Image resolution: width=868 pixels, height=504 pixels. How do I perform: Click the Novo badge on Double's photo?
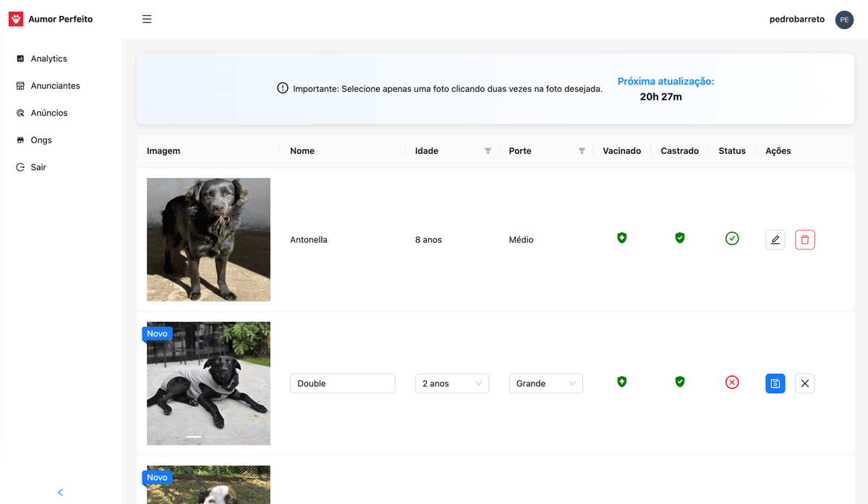(x=157, y=333)
